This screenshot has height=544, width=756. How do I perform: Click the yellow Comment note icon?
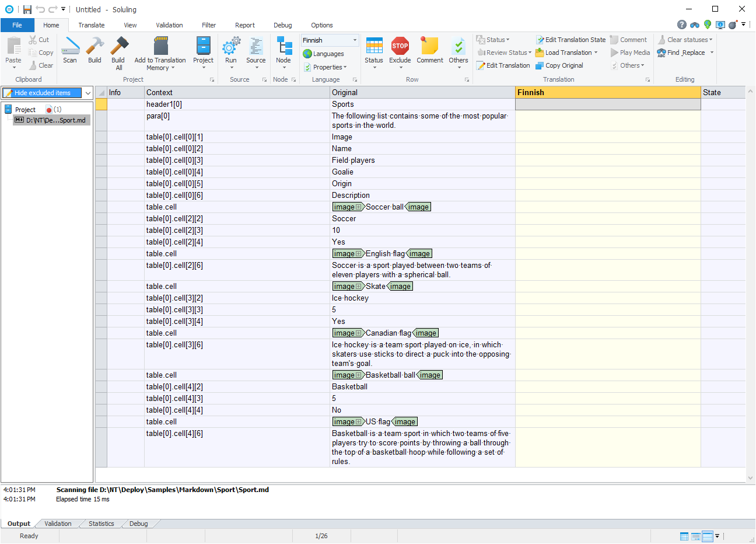tap(430, 46)
